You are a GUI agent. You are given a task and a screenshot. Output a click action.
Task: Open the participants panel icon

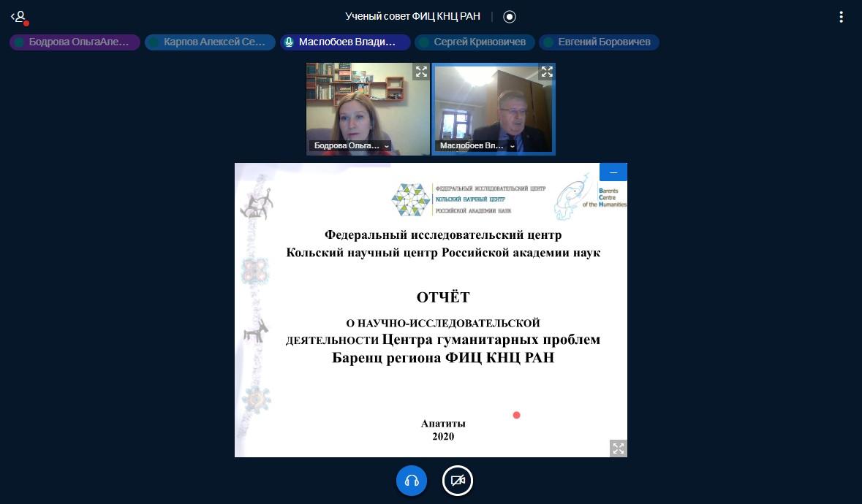tap(19, 17)
